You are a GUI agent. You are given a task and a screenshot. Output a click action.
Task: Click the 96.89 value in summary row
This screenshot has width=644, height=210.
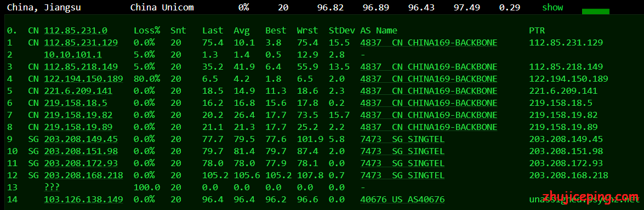point(376,7)
